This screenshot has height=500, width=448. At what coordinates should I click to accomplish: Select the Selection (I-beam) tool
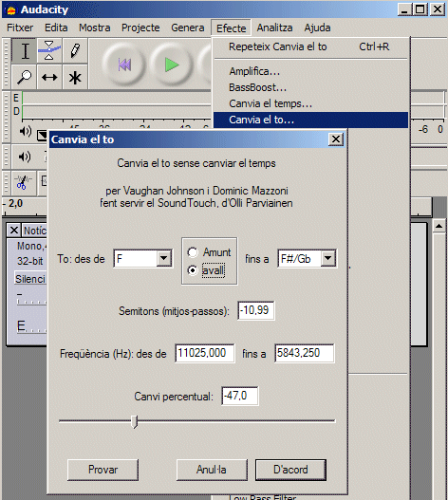25,50
